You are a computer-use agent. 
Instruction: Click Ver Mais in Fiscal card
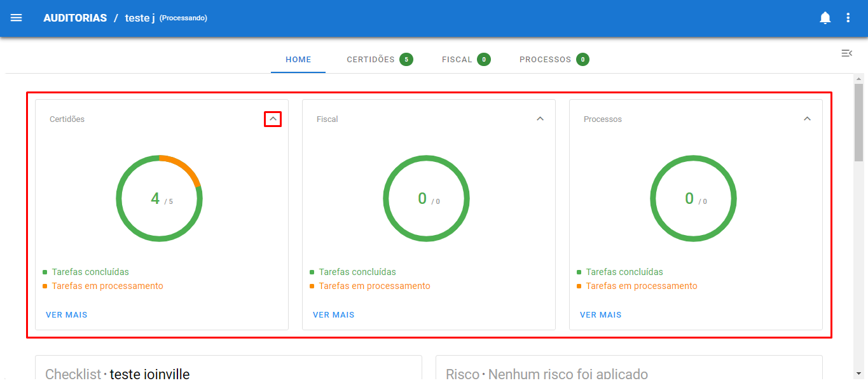pos(334,315)
